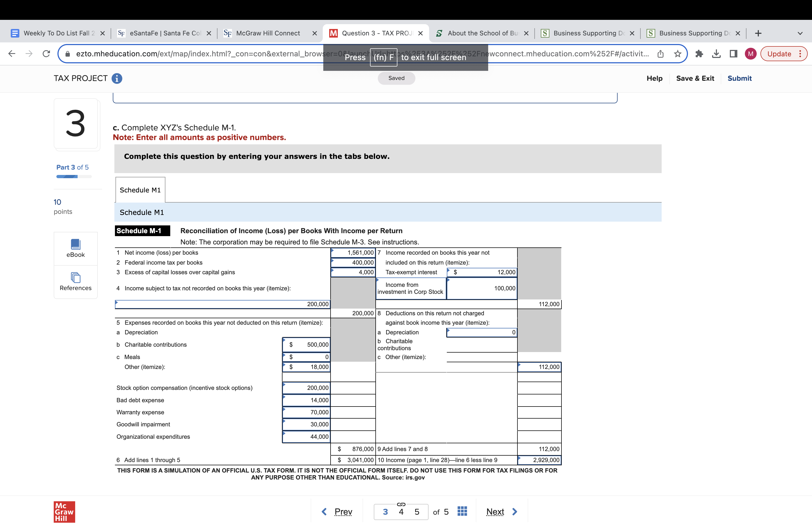Open the browser extensions puzzle icon

tap(699, 54)
